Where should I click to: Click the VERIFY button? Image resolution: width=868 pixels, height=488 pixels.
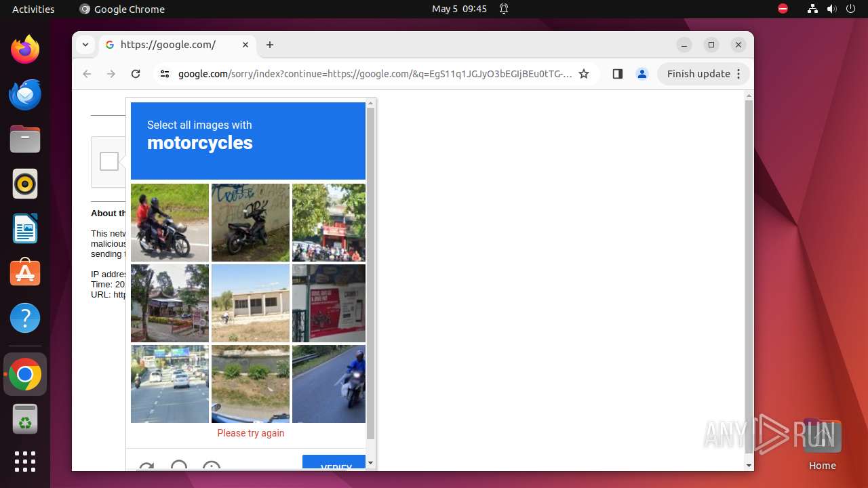[x=334, y=463]
